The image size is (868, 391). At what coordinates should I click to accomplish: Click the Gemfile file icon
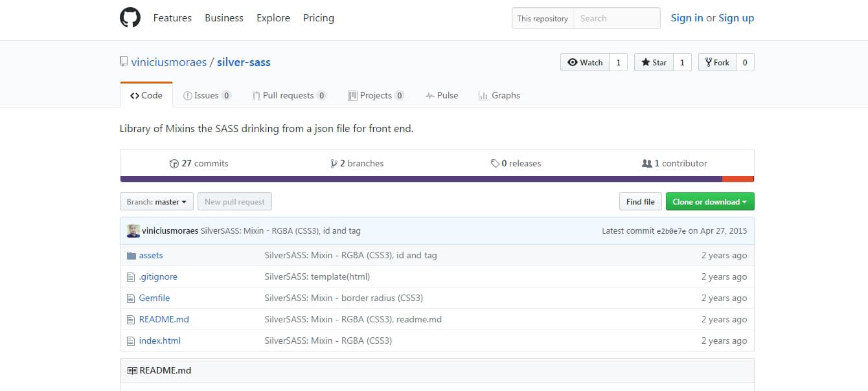pos(131,298)
